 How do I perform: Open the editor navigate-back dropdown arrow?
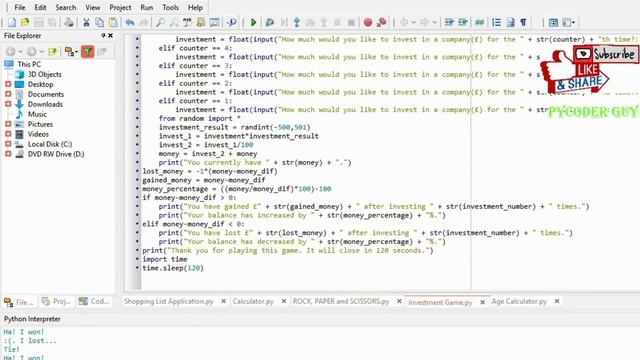coord(413,22)
